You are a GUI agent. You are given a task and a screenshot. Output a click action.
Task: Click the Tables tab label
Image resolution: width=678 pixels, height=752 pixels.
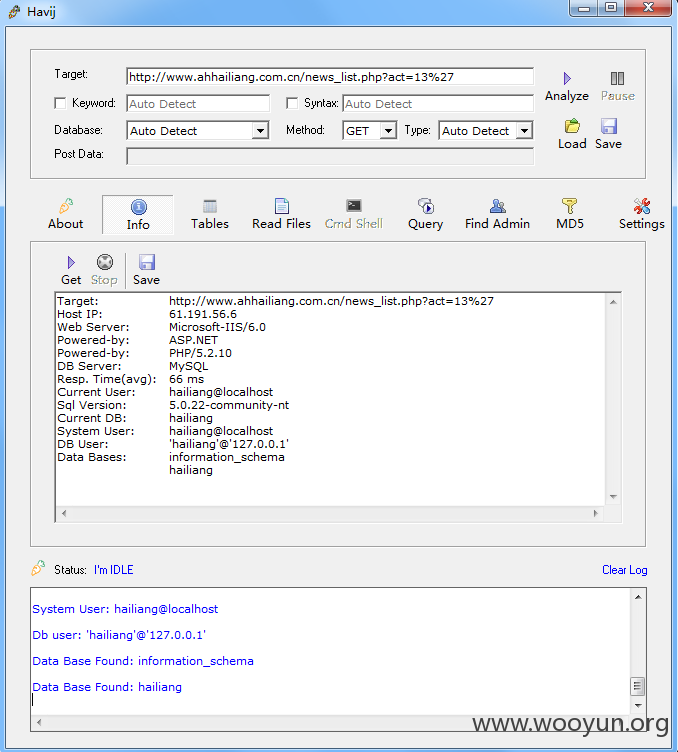[210, 224]
